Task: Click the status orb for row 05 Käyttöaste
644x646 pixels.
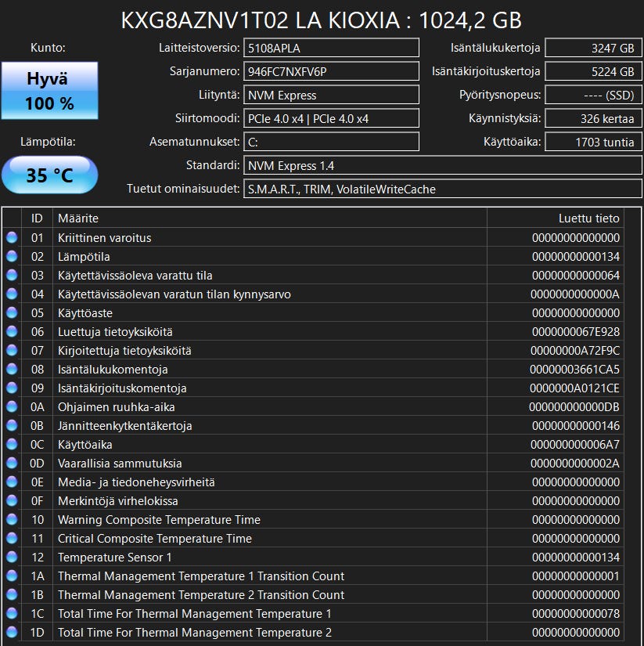Action: [12, 312]
